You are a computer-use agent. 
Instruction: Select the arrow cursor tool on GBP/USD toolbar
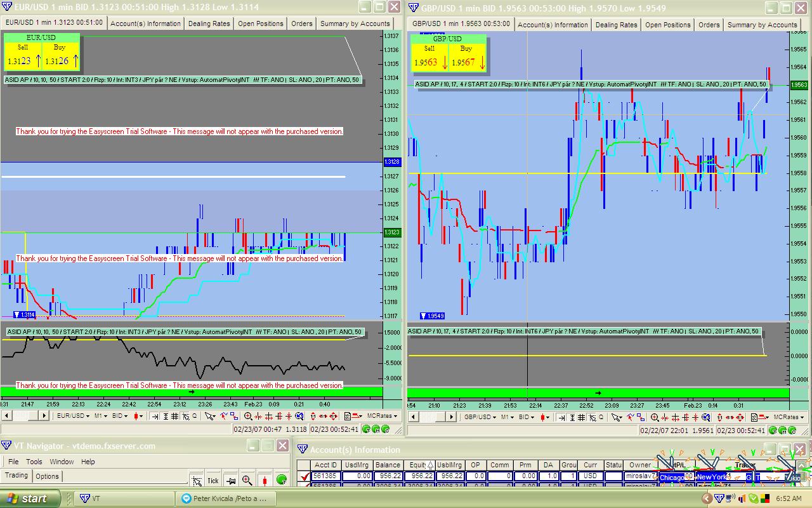pos(616,417)
